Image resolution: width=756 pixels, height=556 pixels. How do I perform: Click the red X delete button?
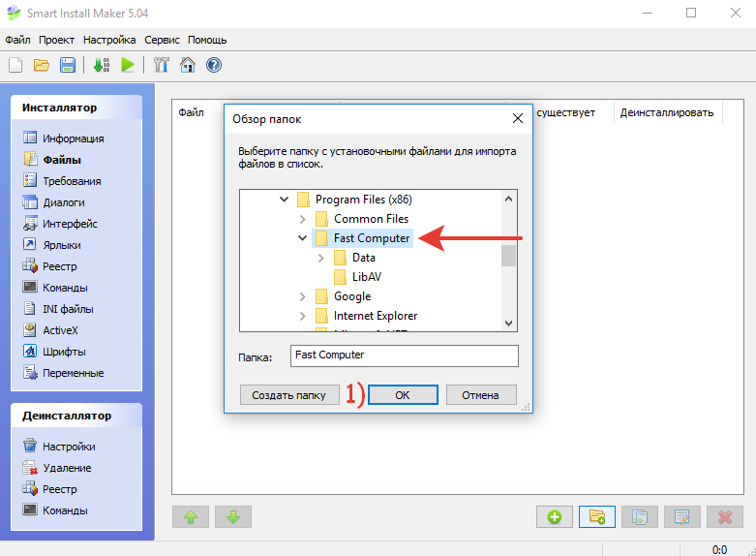click(x=725, y=517)
